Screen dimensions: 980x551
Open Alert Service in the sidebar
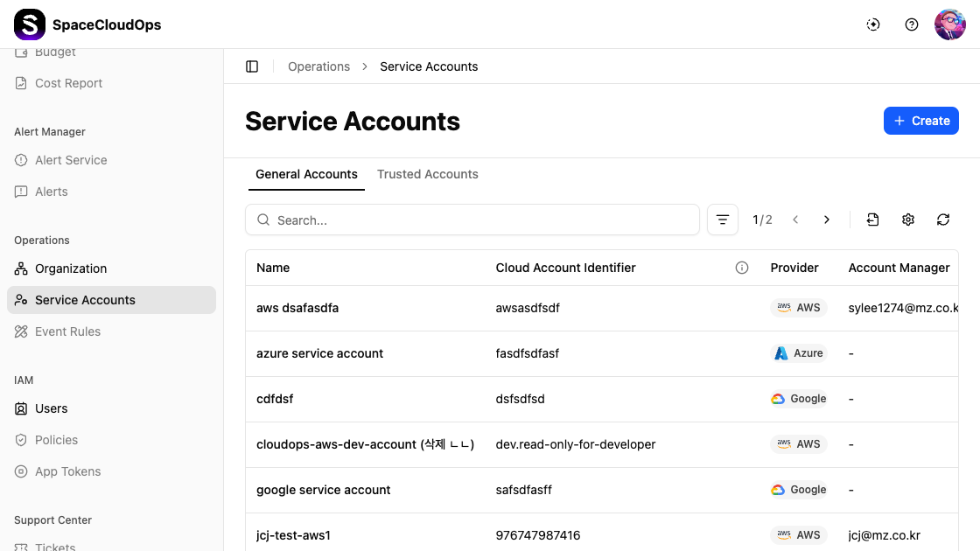pos(71,160)
